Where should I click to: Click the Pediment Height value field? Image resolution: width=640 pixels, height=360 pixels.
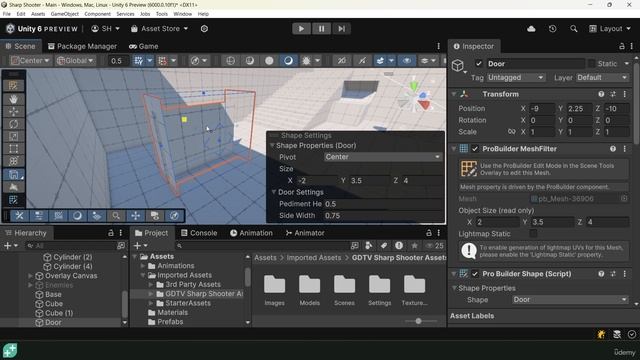pyautogui.click(x=383, y=204)
